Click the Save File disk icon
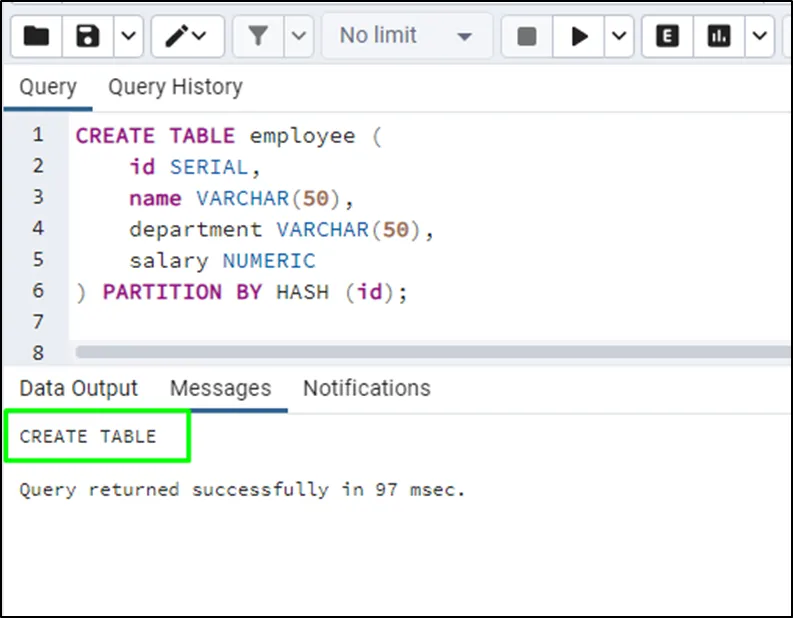The height and width of the screenshot is (618, 793). point(88,37)
